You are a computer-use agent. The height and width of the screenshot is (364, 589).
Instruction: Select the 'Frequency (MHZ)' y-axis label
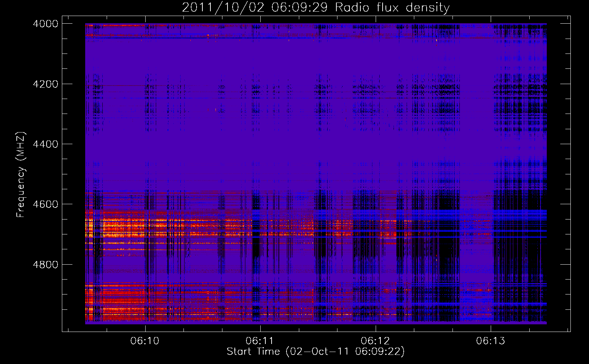[x=20, y=174]
